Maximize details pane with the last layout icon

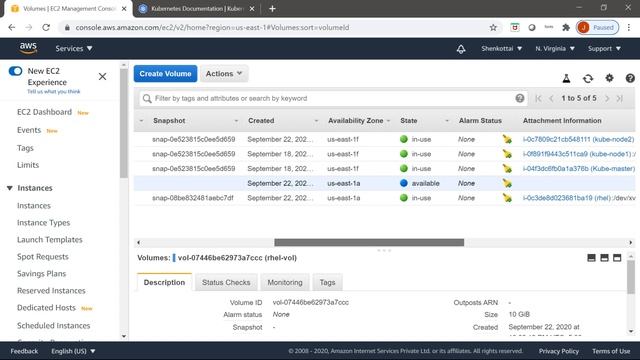617,258
